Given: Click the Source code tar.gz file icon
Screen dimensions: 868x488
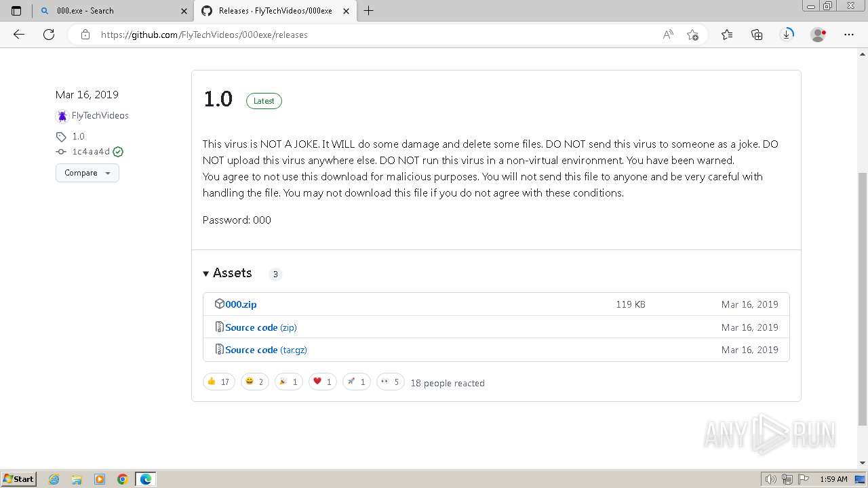Looking at the screenshot, I should tap(219, 349).
